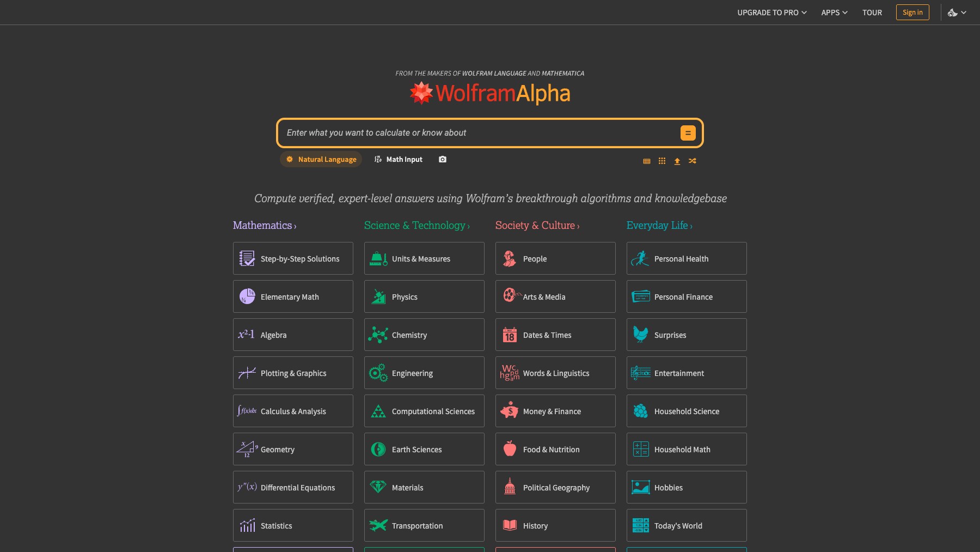Click the Algebra x²-1 icon
This screenshot has height=552, width=980.
coord(246,335)
